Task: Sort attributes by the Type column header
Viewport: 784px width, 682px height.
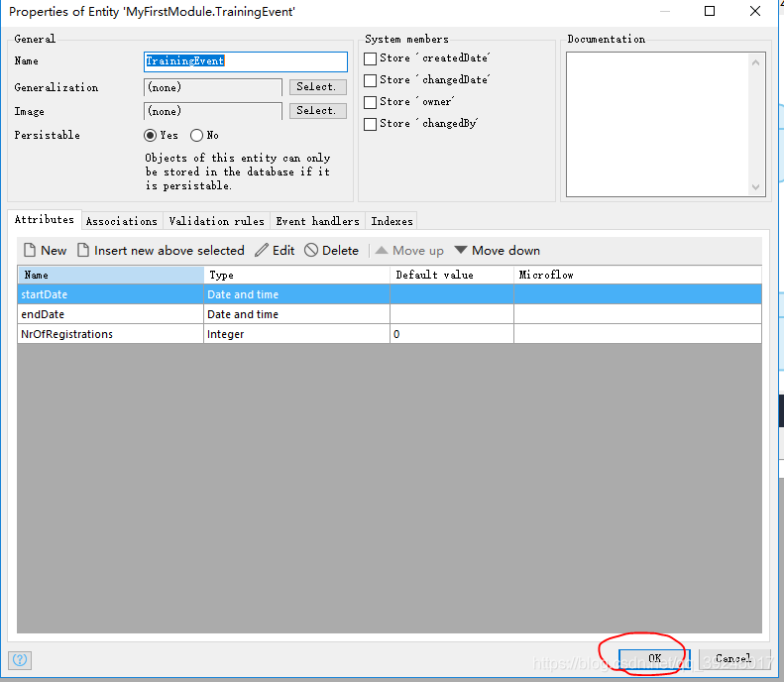Action: tap(295, 275)
